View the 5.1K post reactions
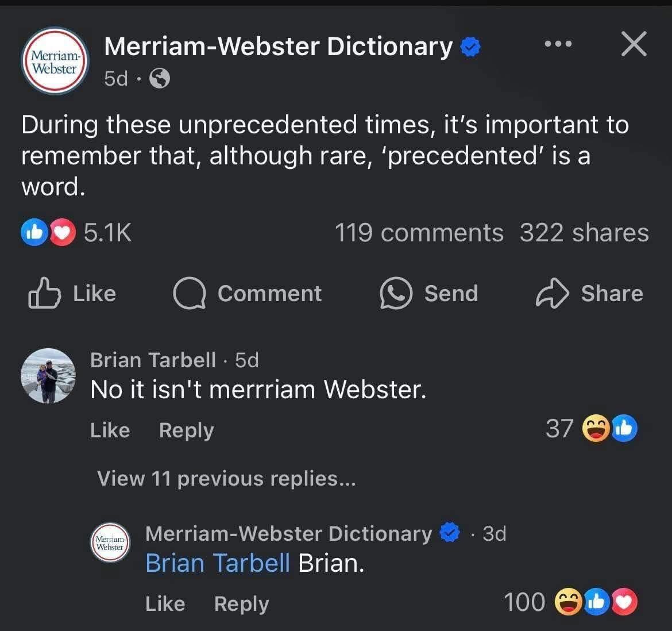Viewport: 672px width, 631px height. pyautogui.click(x=76, y=233)
